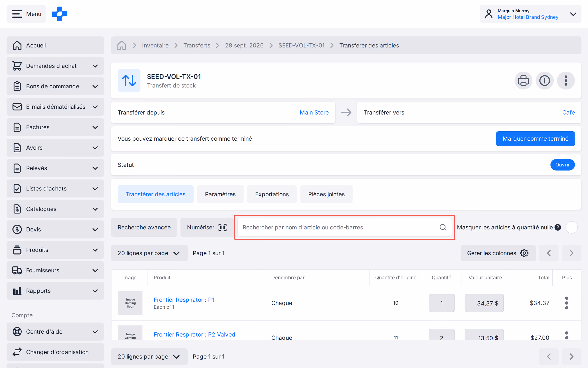Open the Cafe destination link

[568, 113]
